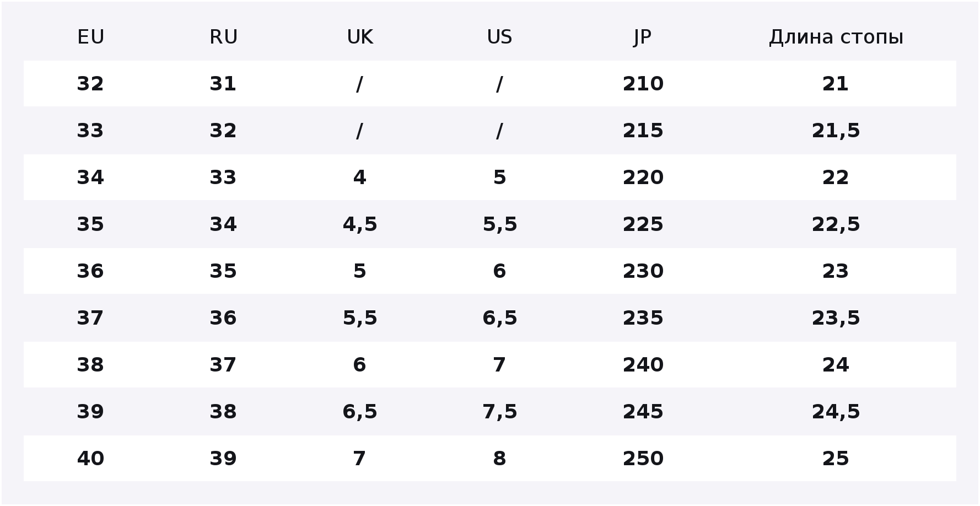
Task: Click the US 6,5 value
Action: coord(499,318)
